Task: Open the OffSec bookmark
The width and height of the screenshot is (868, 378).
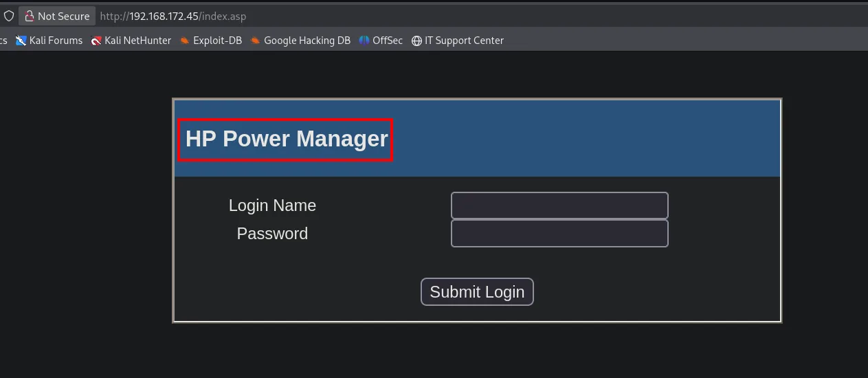Action: pyautogui.click(x=381, y=41)
